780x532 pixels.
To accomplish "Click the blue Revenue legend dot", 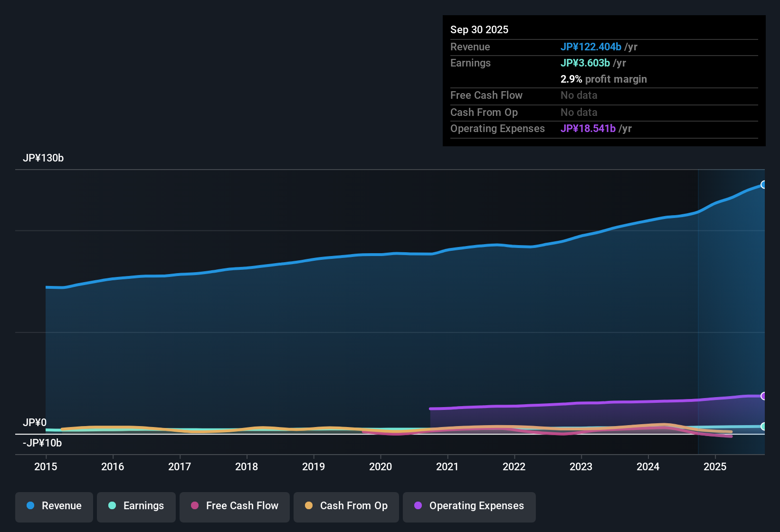I will [30, 506].
